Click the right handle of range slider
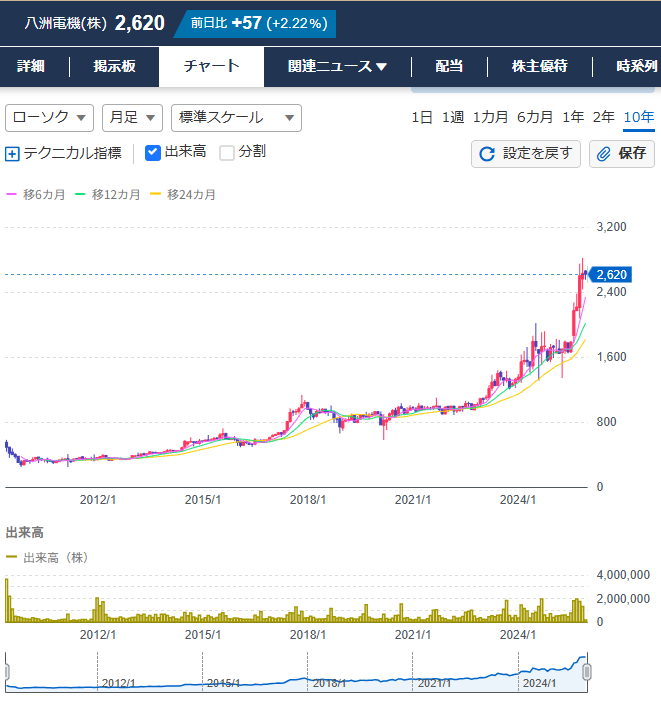Image resolution: width=661 pixels, height=704 pixels. [587, 671]
